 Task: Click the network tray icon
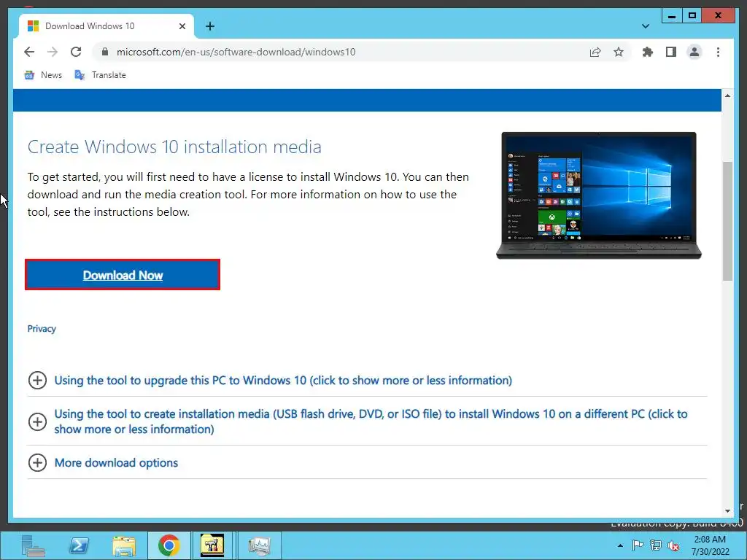[656, 545]
